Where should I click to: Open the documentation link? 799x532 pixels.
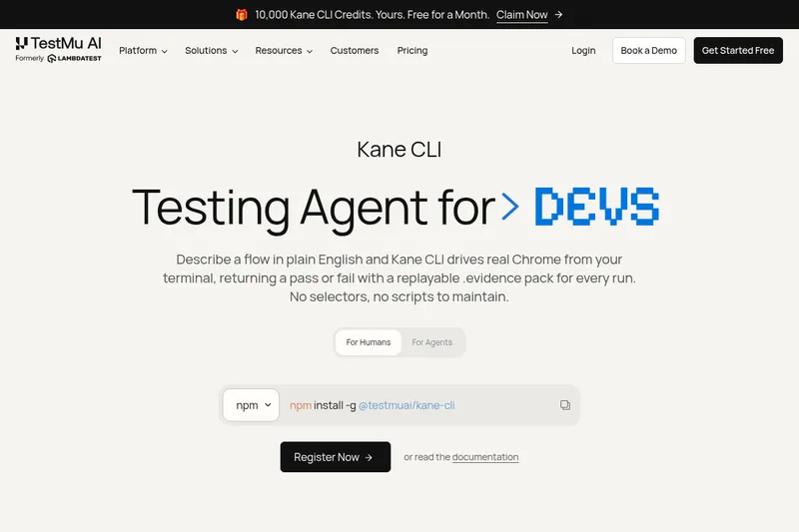point(485,457)
